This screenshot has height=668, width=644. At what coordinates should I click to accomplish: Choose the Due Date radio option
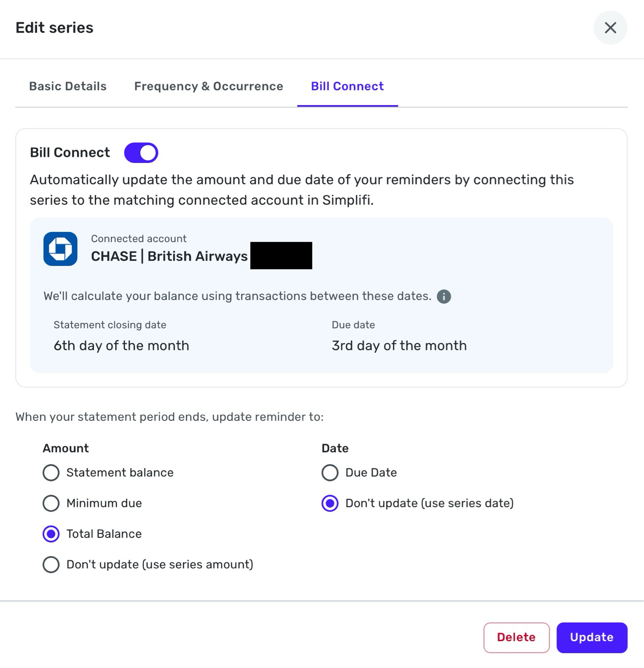tap(330, 472)
